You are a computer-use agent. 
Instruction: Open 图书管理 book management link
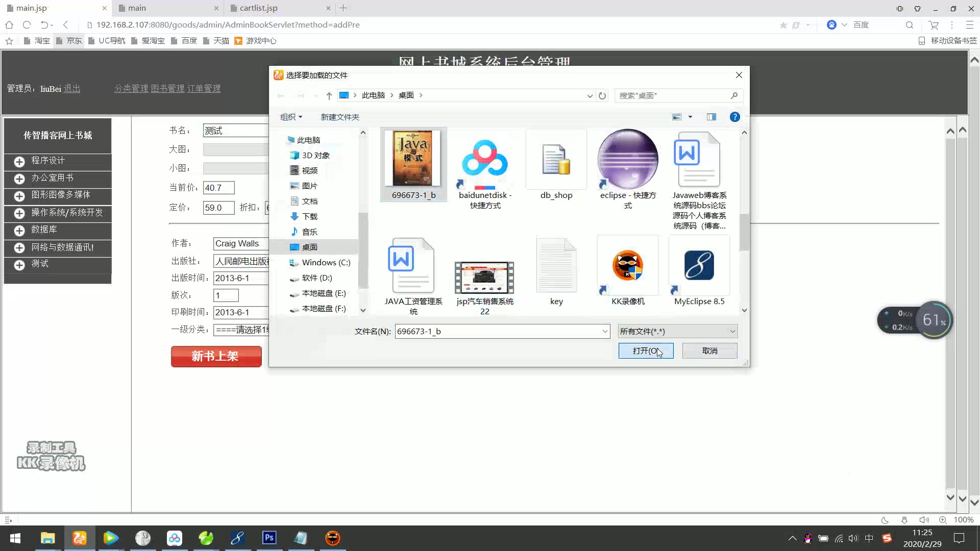tap(167, 89)
